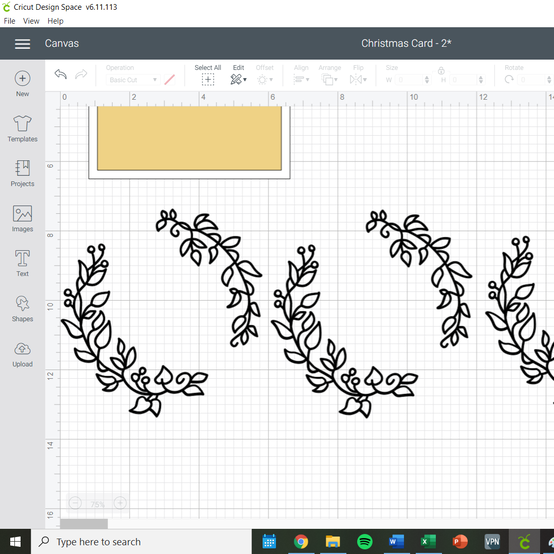Open the calendar app from the taskbar
554x554 pixels.
click(269, 541)
